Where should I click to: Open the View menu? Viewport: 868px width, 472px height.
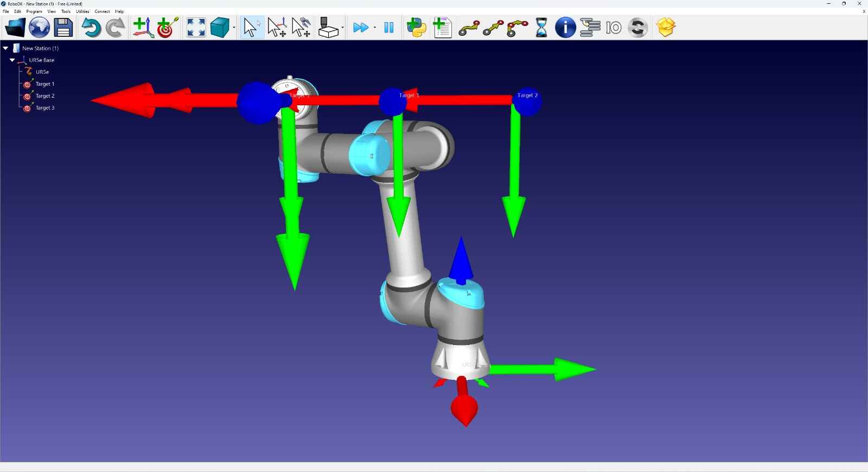click(x=52, y=11)
